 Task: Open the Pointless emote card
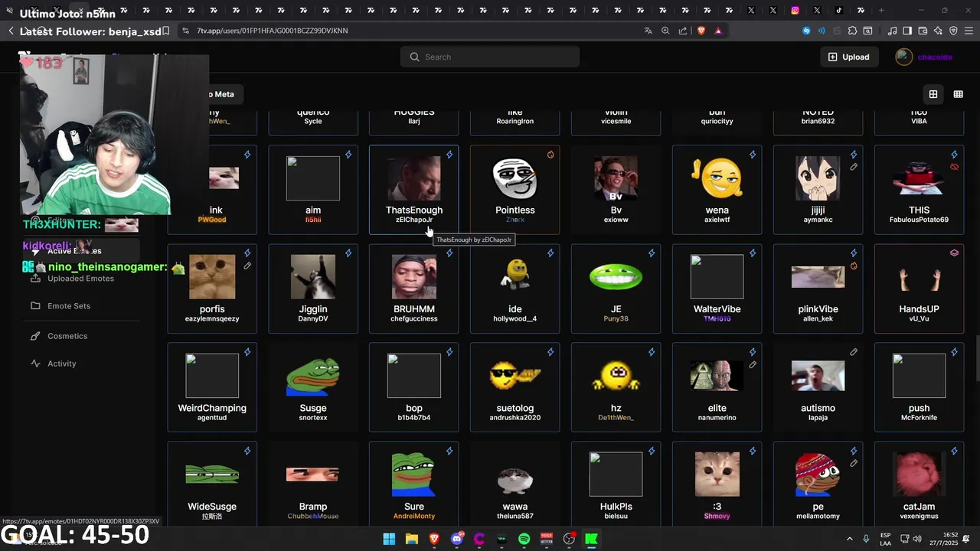click(515, 190)
